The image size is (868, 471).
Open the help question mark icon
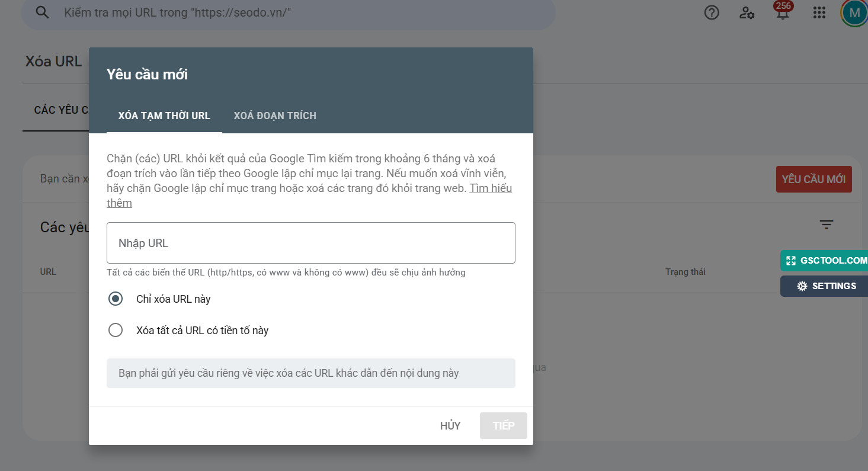click(712, 12)
